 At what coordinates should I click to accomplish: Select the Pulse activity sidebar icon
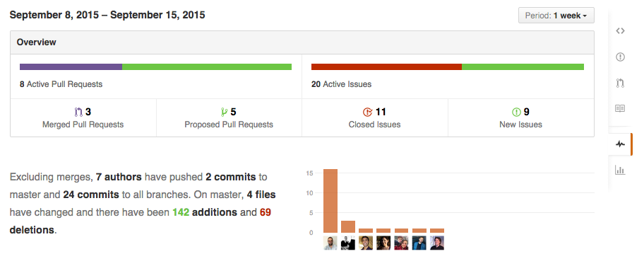click(x=620, y=144)
